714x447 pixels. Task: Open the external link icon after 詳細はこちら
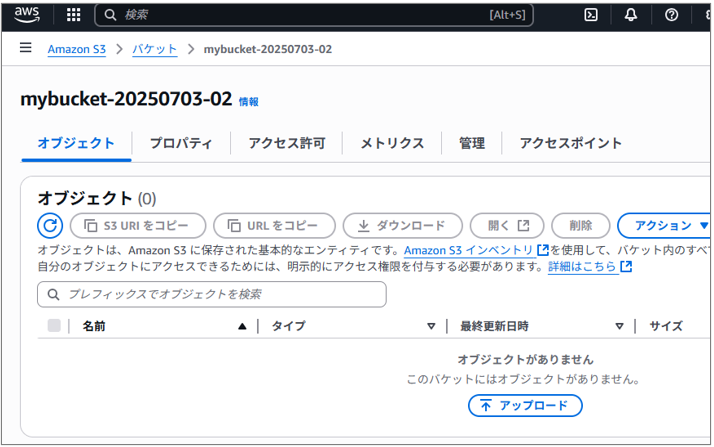coord(627,266)
